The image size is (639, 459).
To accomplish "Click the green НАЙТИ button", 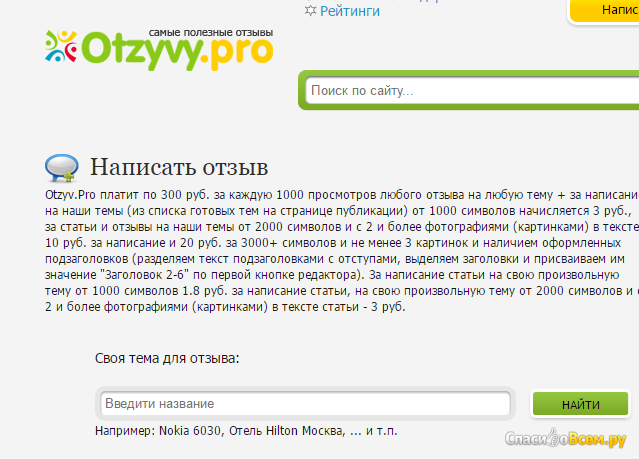I will point(580,404).
